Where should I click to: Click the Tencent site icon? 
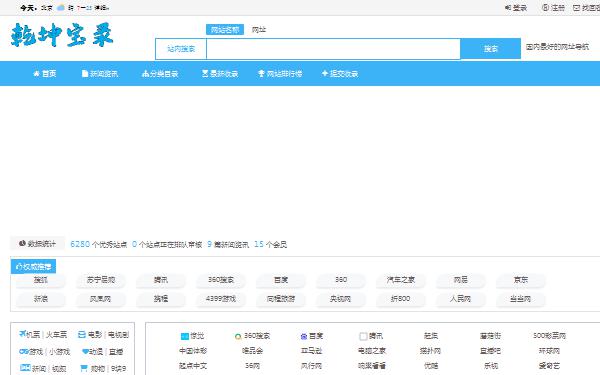coord(363,336)
